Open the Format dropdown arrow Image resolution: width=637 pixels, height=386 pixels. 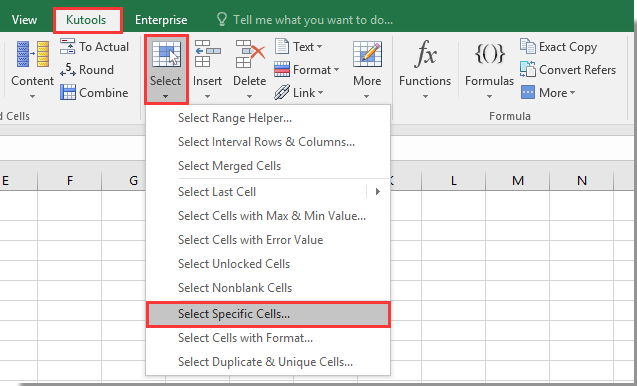pyautogui.click(x=336, y=70)
